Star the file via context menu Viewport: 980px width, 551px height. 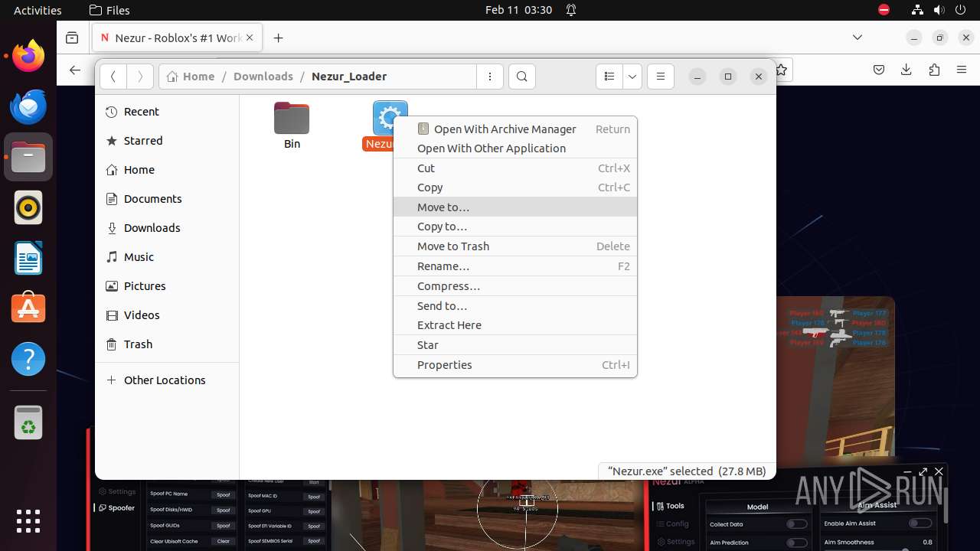(515, 345)
